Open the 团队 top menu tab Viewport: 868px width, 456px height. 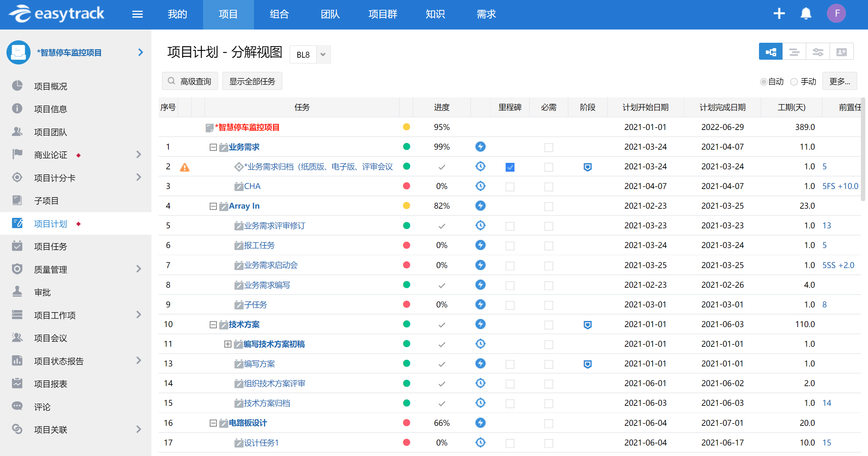[x=330, y=14]
